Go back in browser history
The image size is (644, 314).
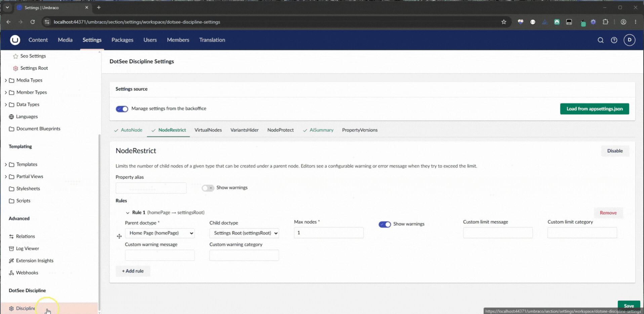[x=8, y=22]
